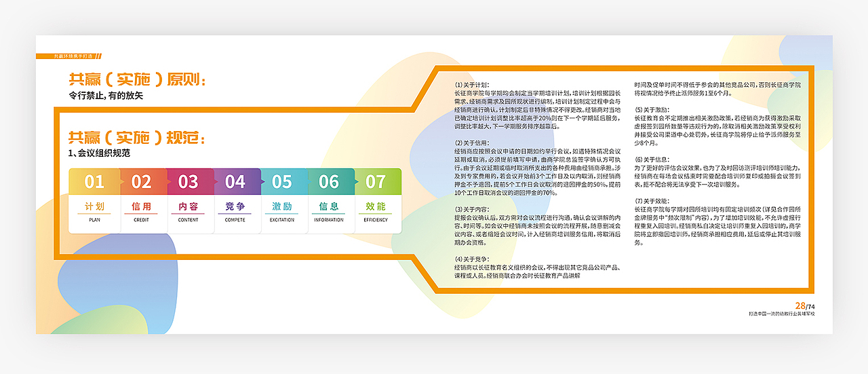This screenshot has width=868, height=374.
Task: Click the line starting "长征教育会不定期推出相关激励政策"
Action: tap(718, 118)
